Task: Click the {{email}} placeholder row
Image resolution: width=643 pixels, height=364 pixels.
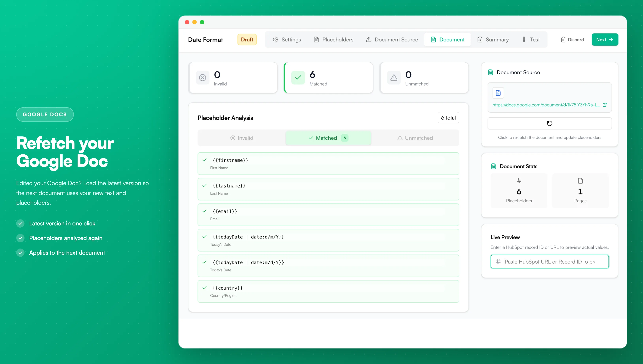Action: (328, 215)
